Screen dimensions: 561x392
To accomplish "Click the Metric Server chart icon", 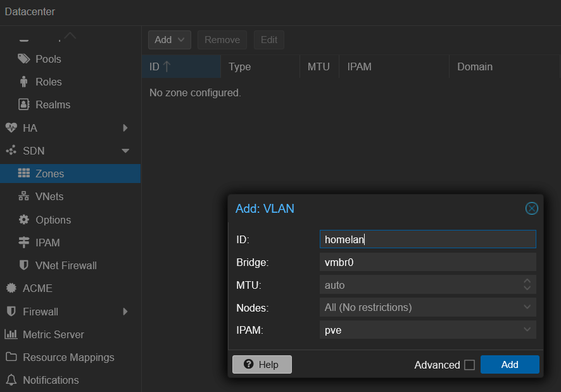I will click(11, 334).
